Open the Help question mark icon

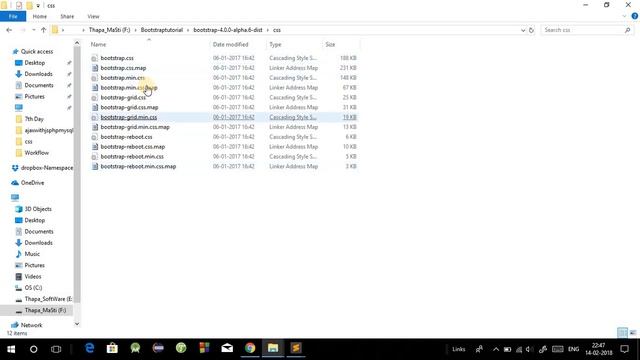635,16
